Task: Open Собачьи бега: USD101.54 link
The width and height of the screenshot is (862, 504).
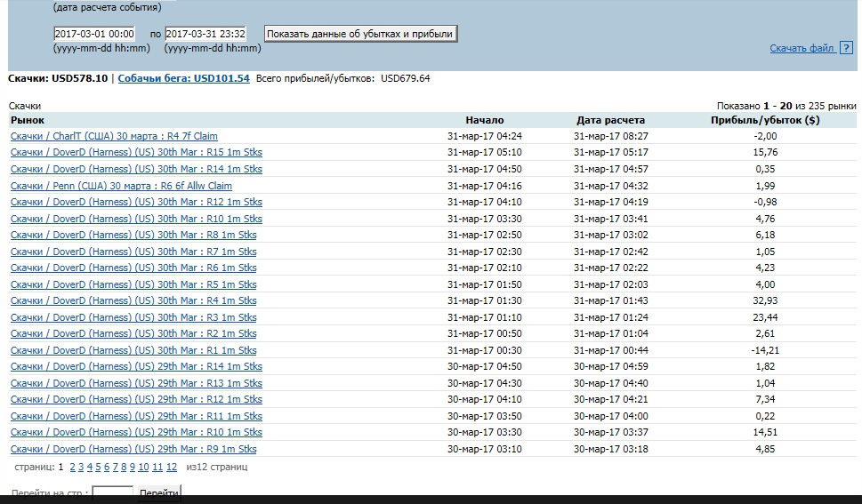Action: click(183, 78)
